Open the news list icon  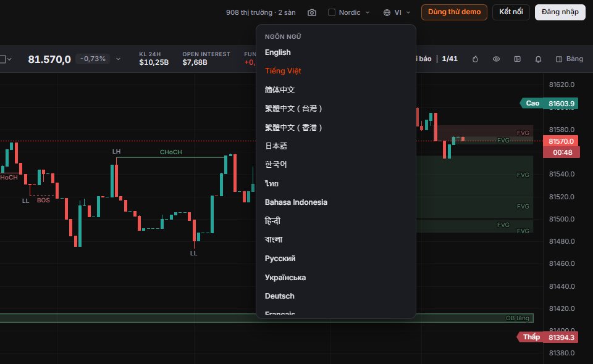coord(518,59)
